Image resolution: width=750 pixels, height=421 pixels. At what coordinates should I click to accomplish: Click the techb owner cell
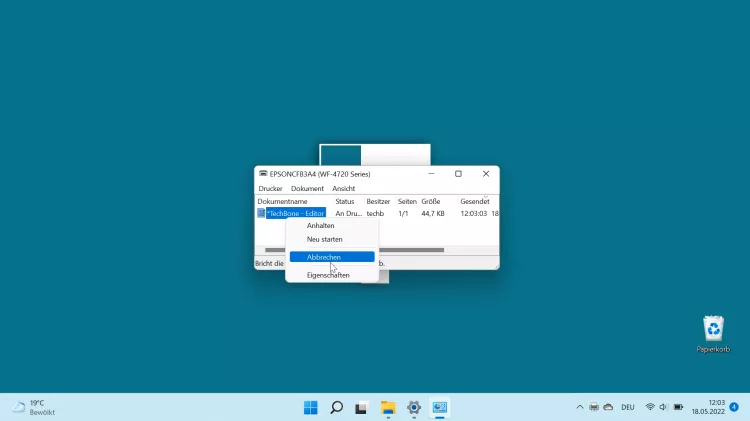(x=375, y=213)
